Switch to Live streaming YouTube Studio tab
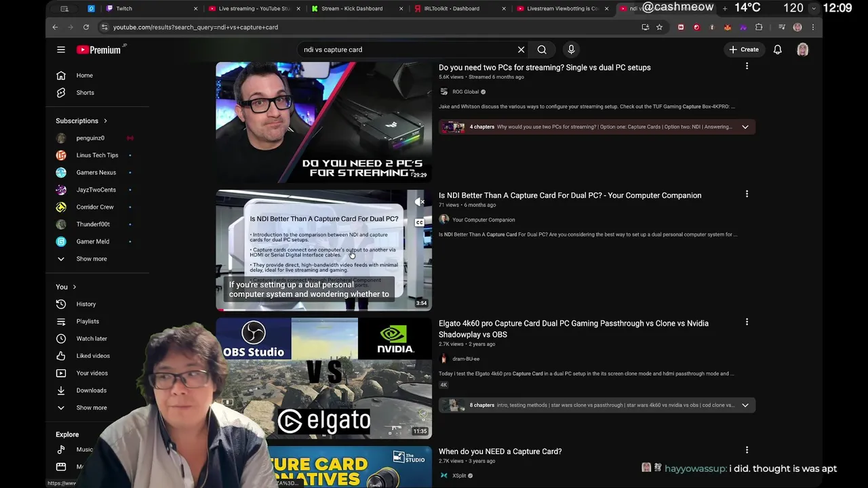The height and width of the screenshot is (488, 868). [254, 8]
